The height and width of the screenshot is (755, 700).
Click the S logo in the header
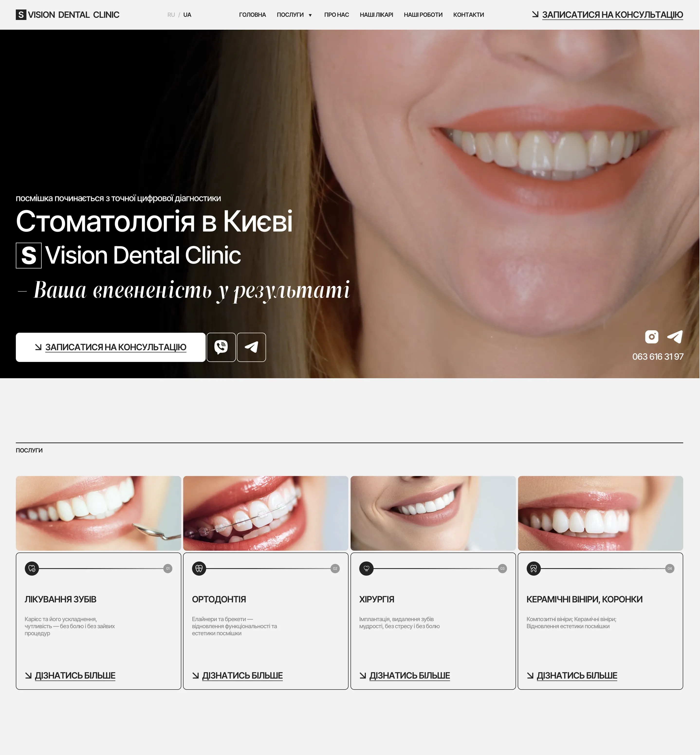pos(21,15)
